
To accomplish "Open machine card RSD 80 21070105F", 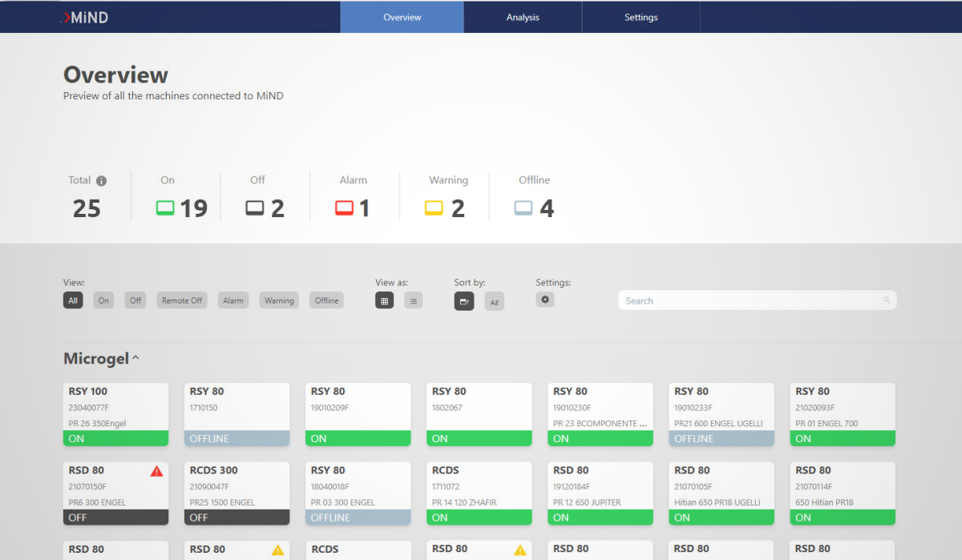I will pyautogui.click(x=721, y=494).
